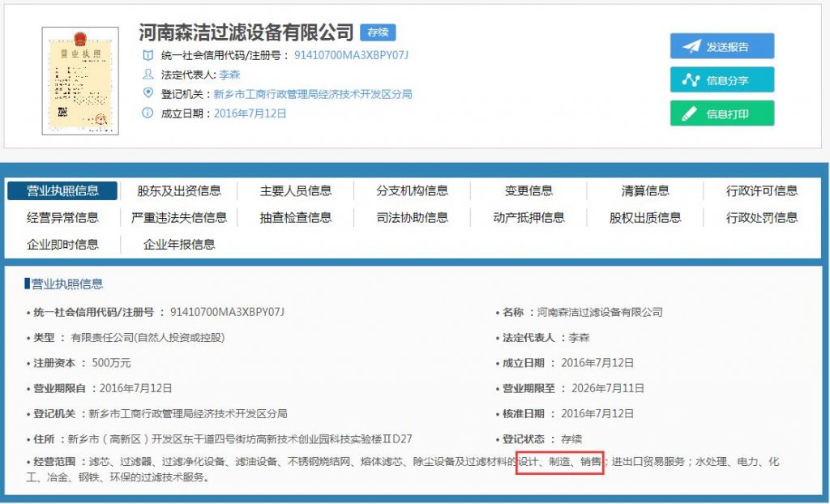
Task: Switch to the 股东及出资信息 tab
Action: tap(179, 191)
